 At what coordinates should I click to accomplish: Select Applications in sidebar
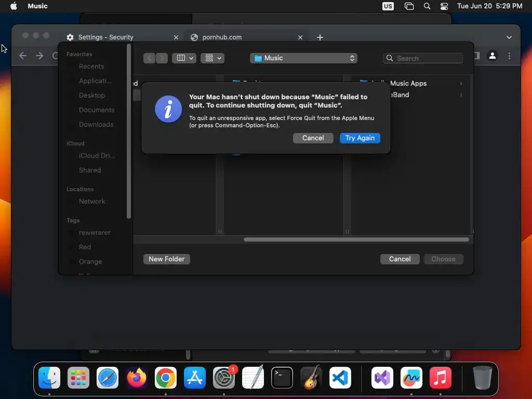pyautogui.click(x=95, y=81)
